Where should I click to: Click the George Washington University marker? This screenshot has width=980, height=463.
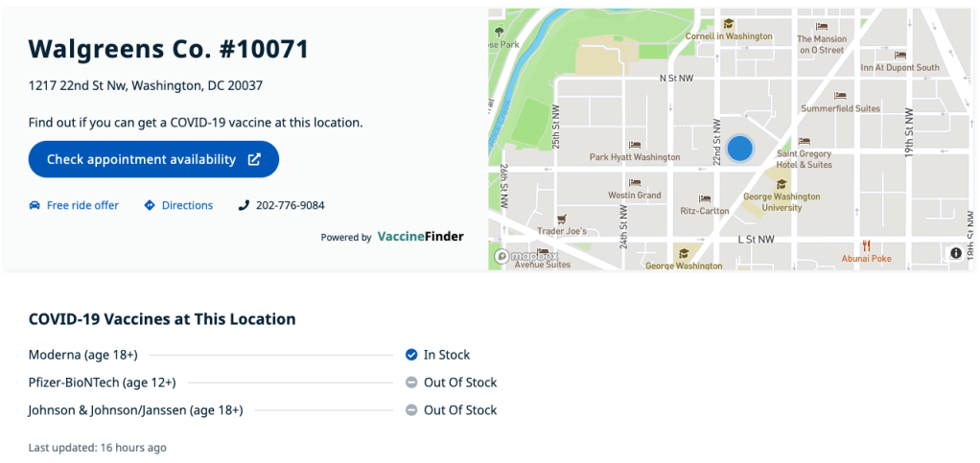click(x=782, y=184)
